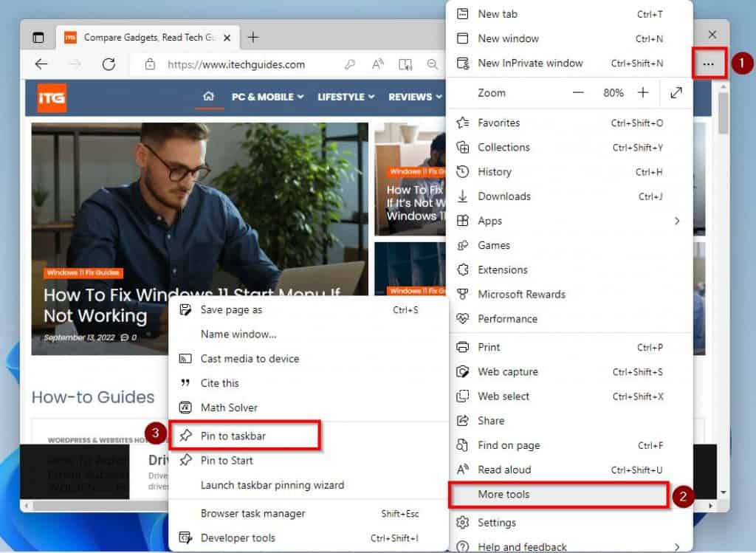Open Settings from the menu
This screenshot has height=553, width=756.
click(569, 523)
